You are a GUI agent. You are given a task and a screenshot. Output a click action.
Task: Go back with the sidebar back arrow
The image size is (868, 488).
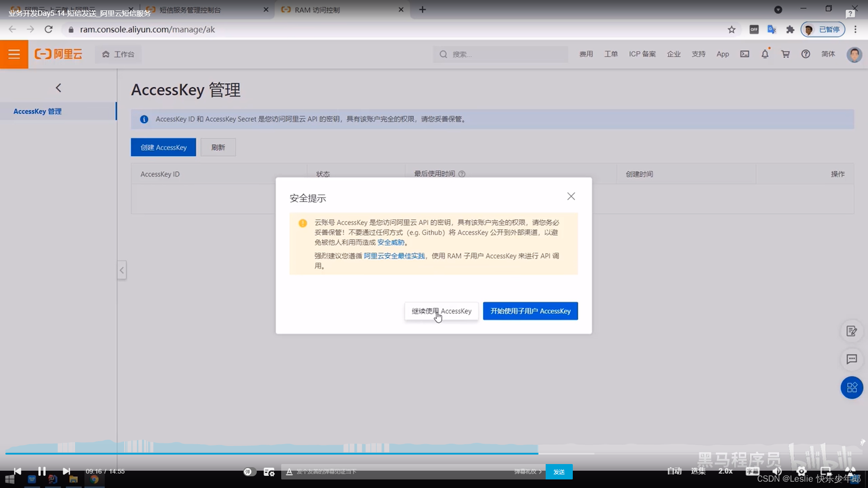tap(58, 88)
